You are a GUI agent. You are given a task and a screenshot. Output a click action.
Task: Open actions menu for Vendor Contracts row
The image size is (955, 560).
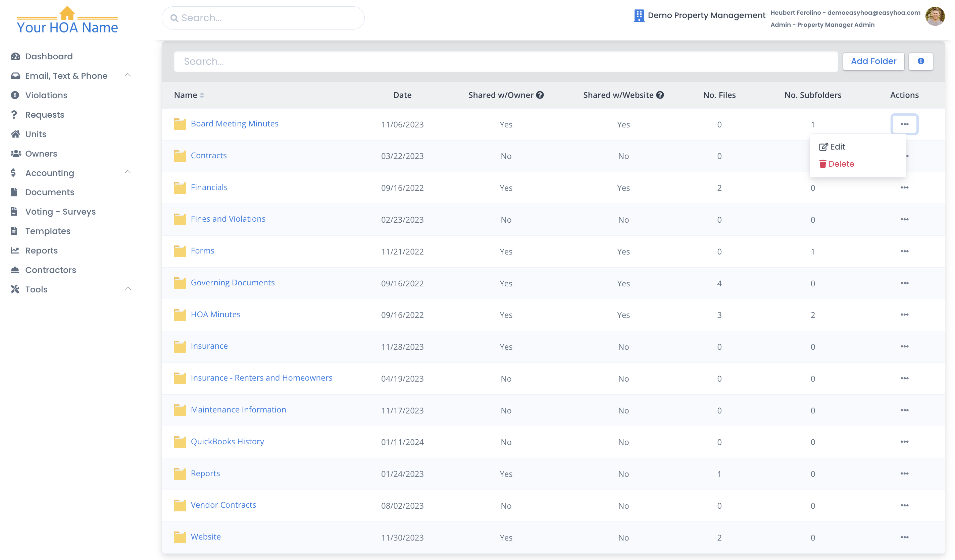point(904,505)
